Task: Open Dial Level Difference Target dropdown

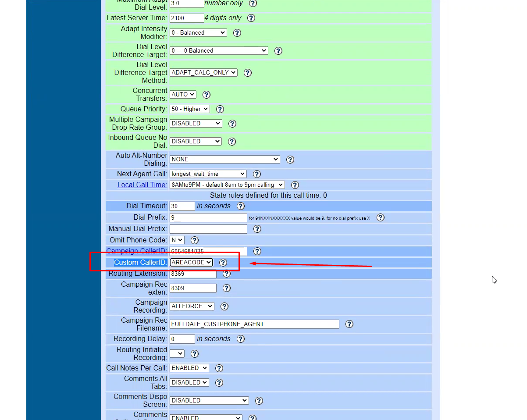Action: coord(219,51)
